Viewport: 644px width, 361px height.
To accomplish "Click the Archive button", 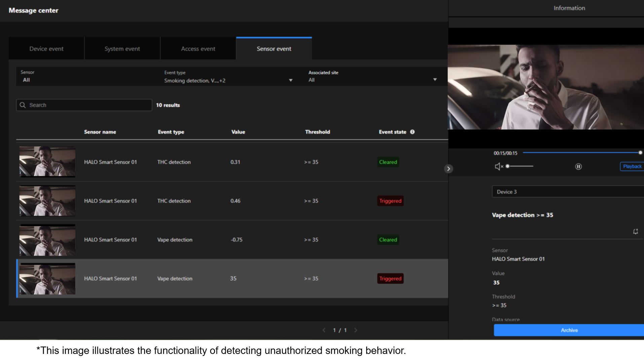I will pos(569,330).
